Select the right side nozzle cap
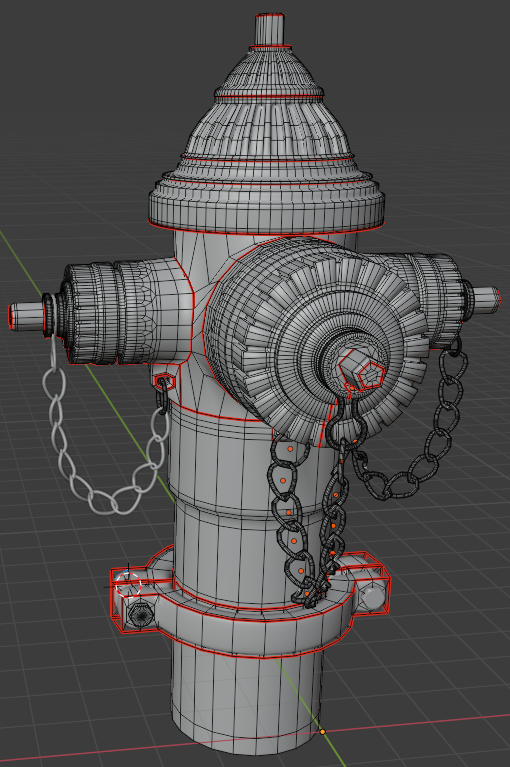 click(x=440, y=298)
